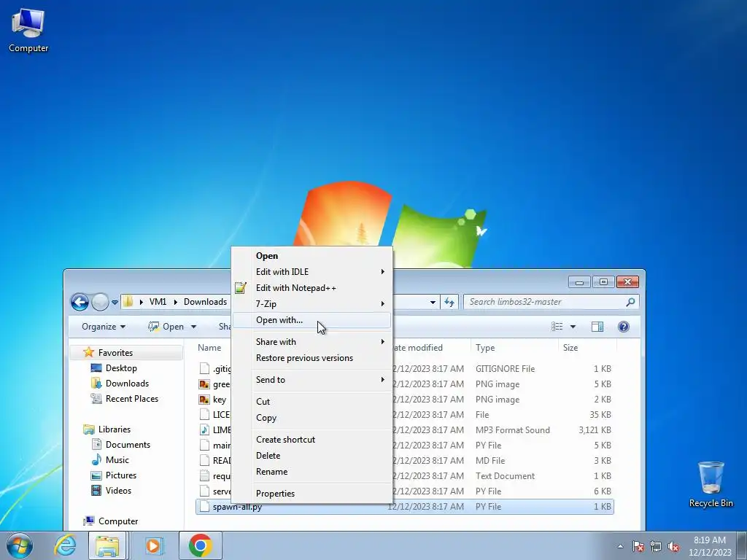Go back with Explorer back arrow
The height and width of the screenshot is (560, 747).
click(80, 302)
